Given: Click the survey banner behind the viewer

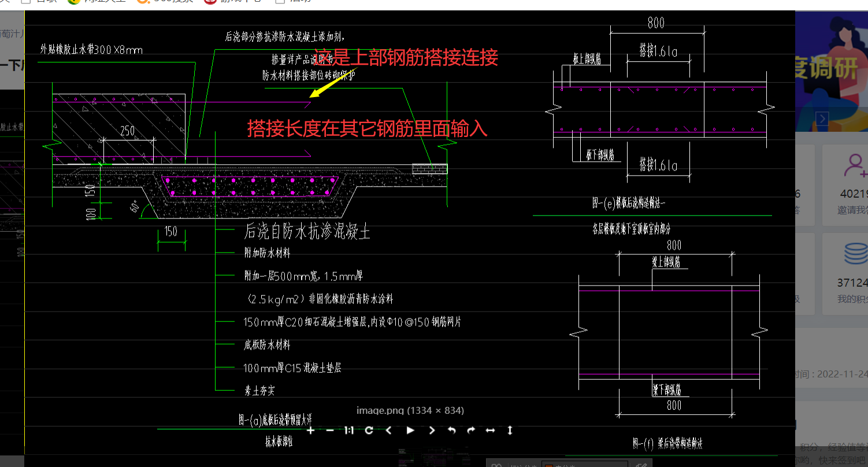Looking at the screenshot, I should point(832,71).
